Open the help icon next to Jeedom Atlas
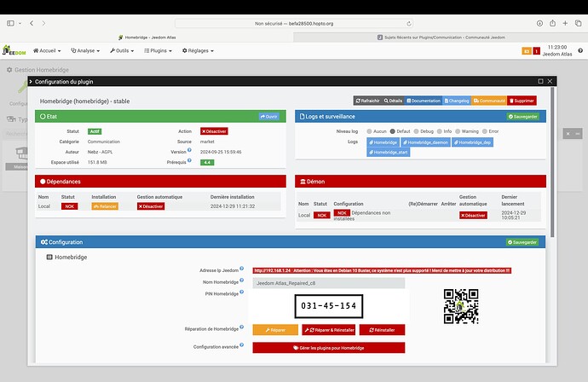This screenshot has height=382, width=588. 580,50
